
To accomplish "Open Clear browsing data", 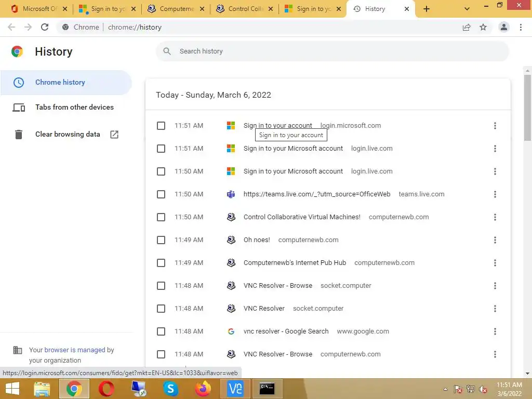I will point(68,135).
